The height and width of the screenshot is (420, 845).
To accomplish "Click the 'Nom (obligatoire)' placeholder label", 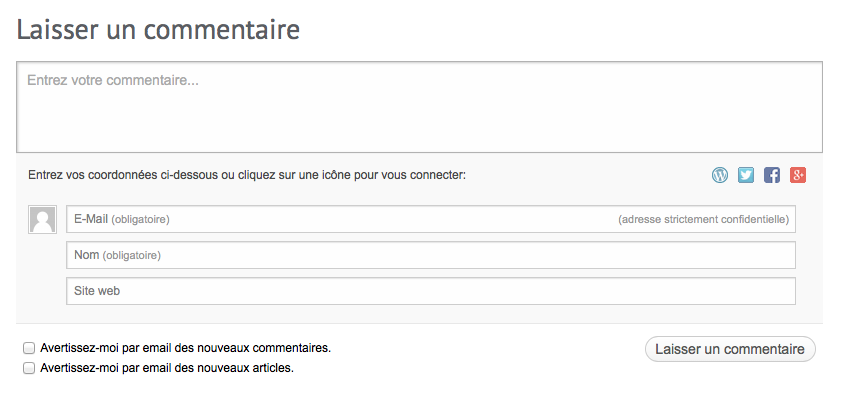I will click(x=117, y=255).
